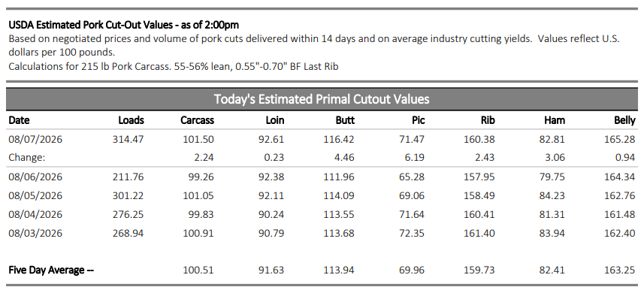Click the USDA Estimated Pork Cut-Out Values title
Image resolution: width=644 pixels, height=287 pixels.
pos(124,25)
